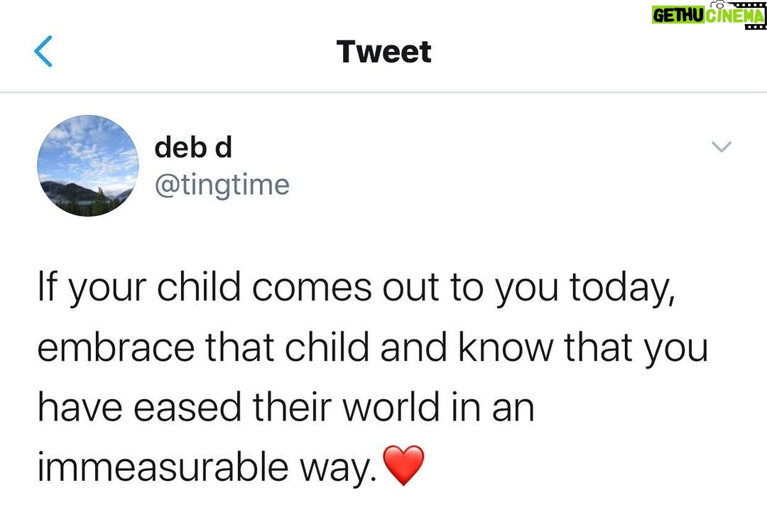The width and height of the screenshot is (767, 532).
Task: Go back using the blue arrow
Action: click(43, 53)
